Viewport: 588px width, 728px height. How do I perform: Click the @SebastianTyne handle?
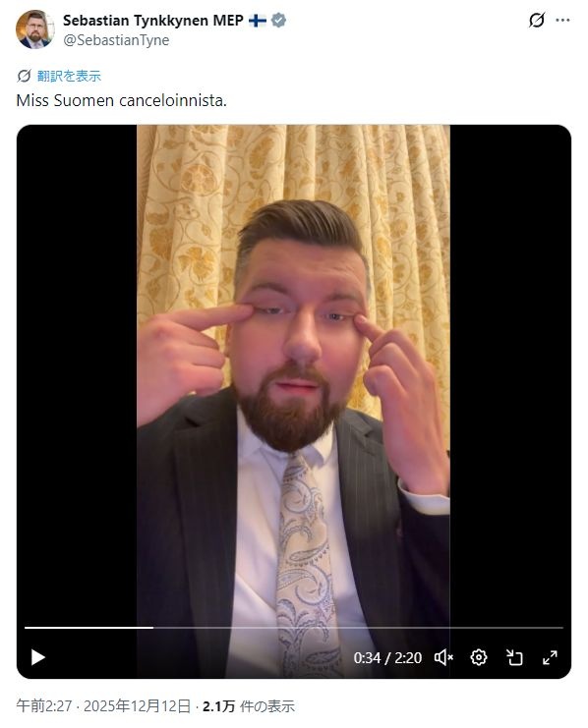[x=116, y=40]
